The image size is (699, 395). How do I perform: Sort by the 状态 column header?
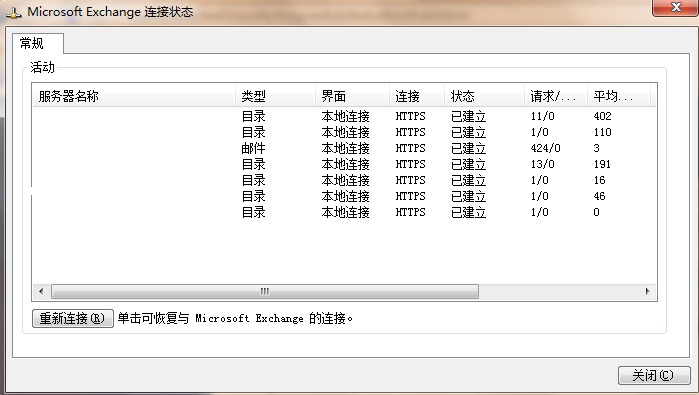pyautogui.click(x=484, y=96)
